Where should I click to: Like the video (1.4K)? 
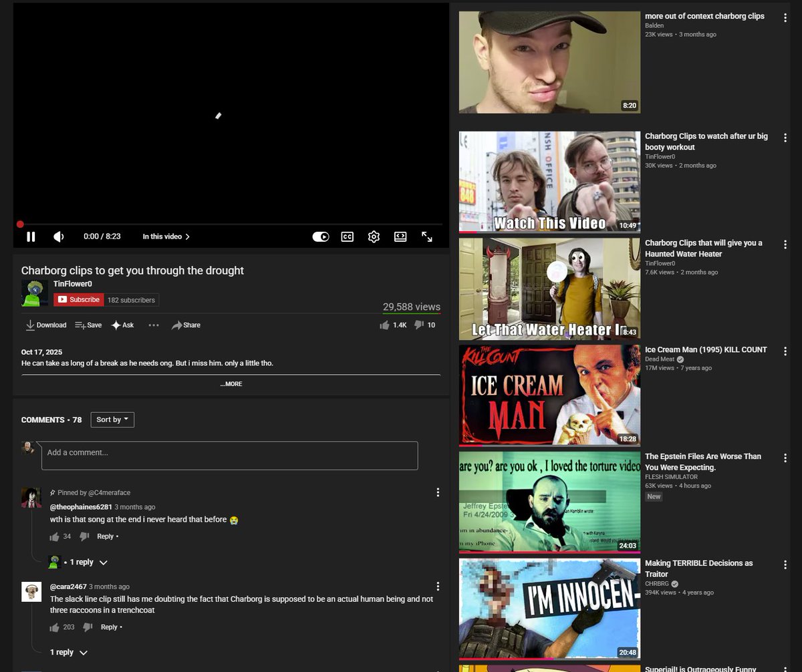coord(393,325)
